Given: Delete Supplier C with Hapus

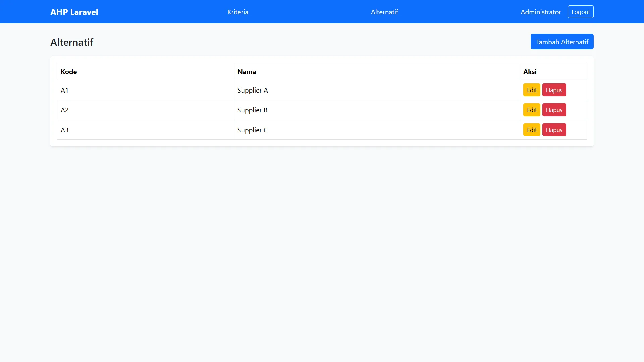Looking at the screenshot, I should [554, 130].
